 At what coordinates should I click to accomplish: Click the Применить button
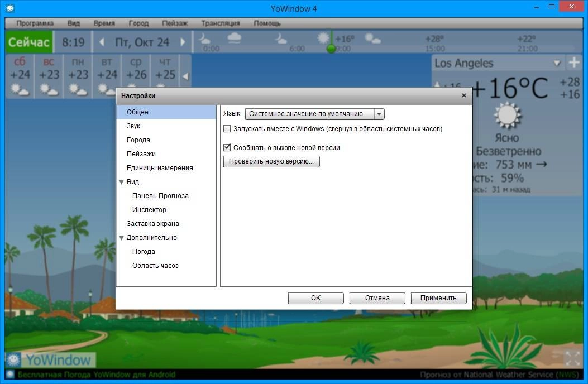(438, 297)
